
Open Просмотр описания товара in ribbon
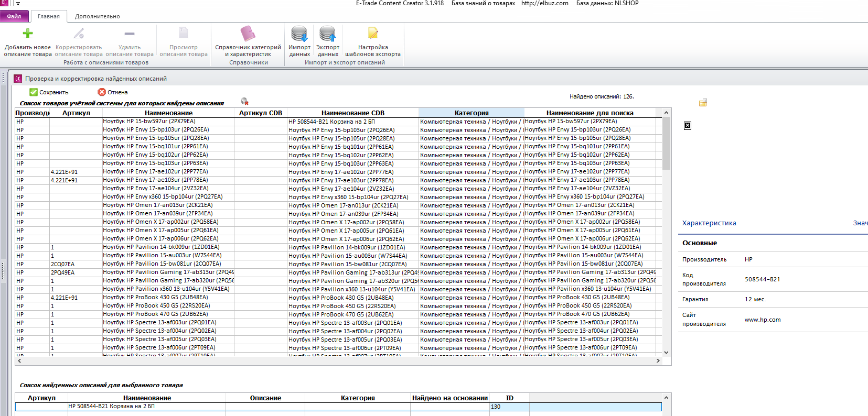[184, 41]
